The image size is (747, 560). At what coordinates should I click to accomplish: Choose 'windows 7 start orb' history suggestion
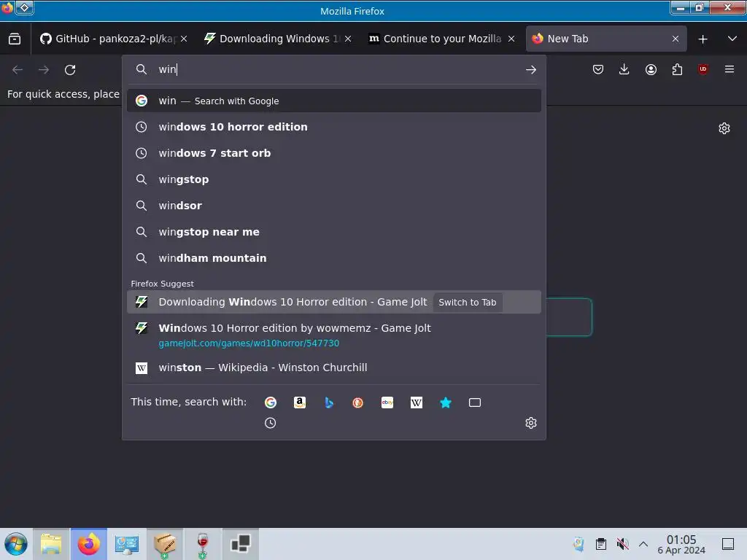[x=333, y=153]
